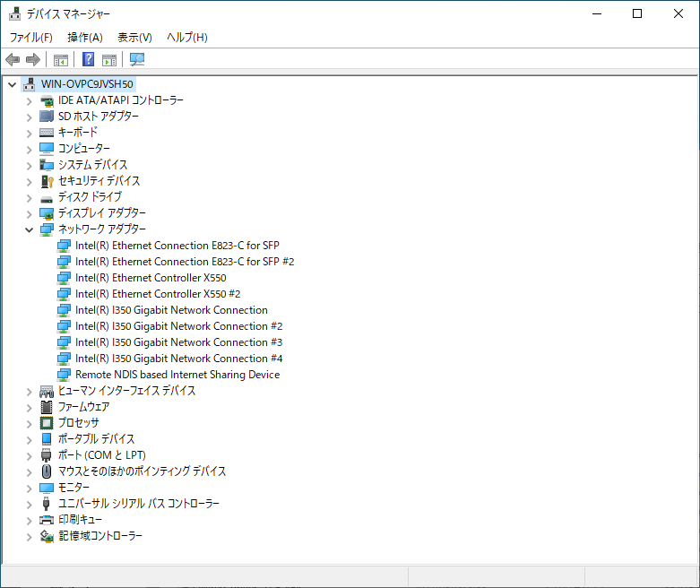Viewport: 700px width, 588px height.
Task: Open the 表示(V) menu
Action: pos(134,37)
